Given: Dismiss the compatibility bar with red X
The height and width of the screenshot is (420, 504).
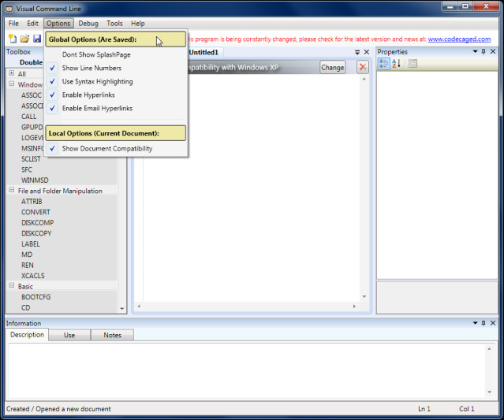Looking at the screenshot, I should (363, 67).
